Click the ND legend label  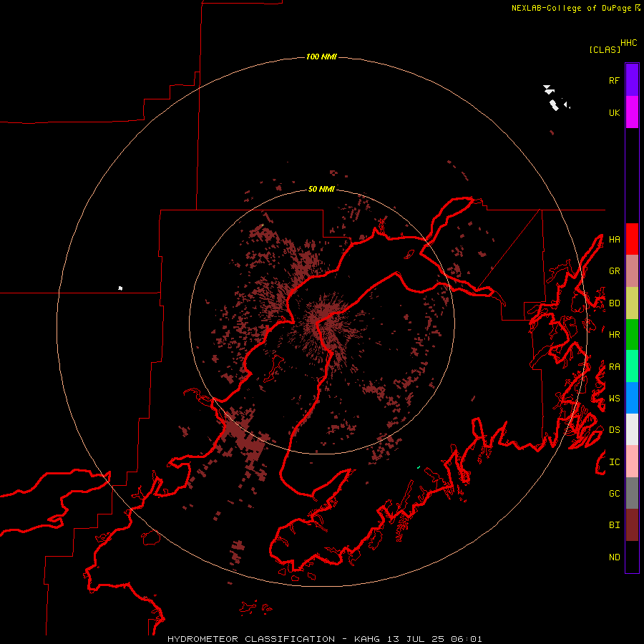point(614,557)
